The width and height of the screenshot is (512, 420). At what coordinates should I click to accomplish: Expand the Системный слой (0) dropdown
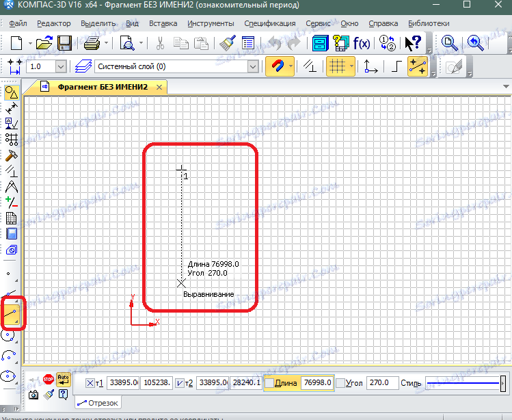253,66
